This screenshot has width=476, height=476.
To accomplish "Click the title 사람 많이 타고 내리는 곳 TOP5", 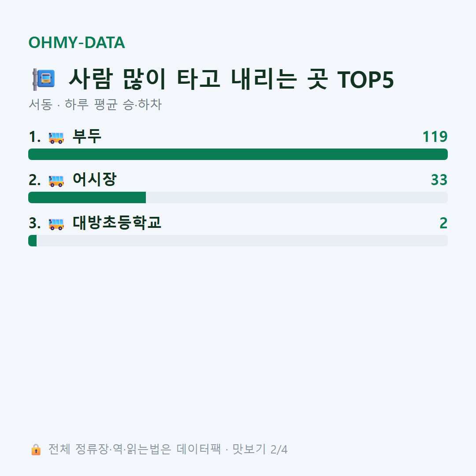I will 231,79.
